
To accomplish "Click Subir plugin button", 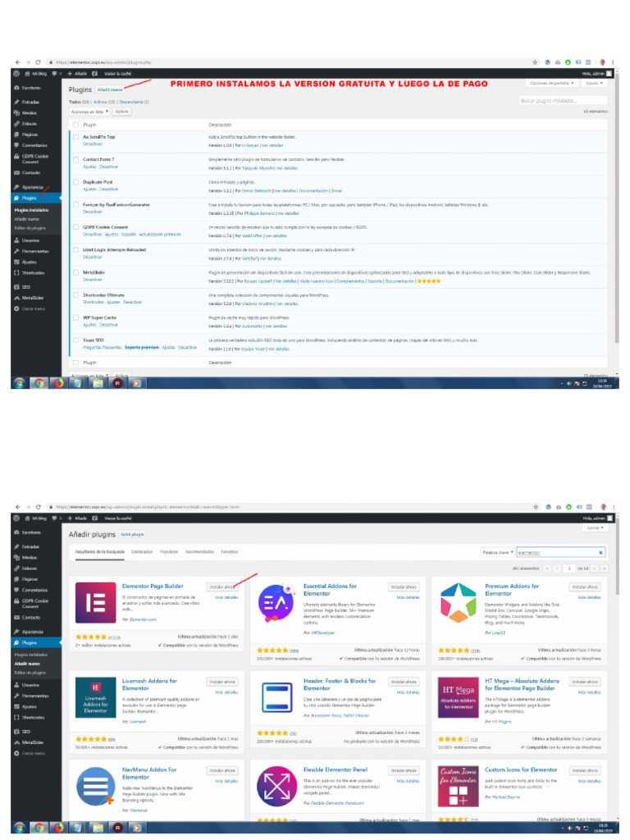I will (132, 535).
